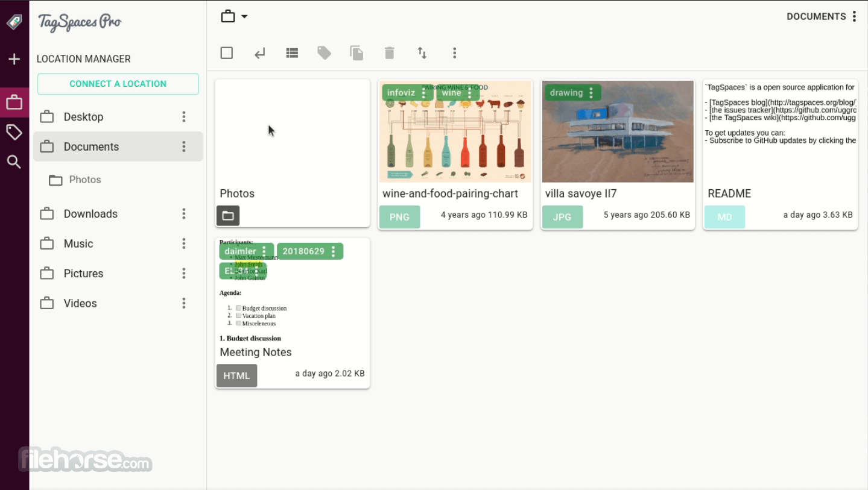868x490 pixels.
Task: Click the Connect a Location button
Action: pos(118,84)
